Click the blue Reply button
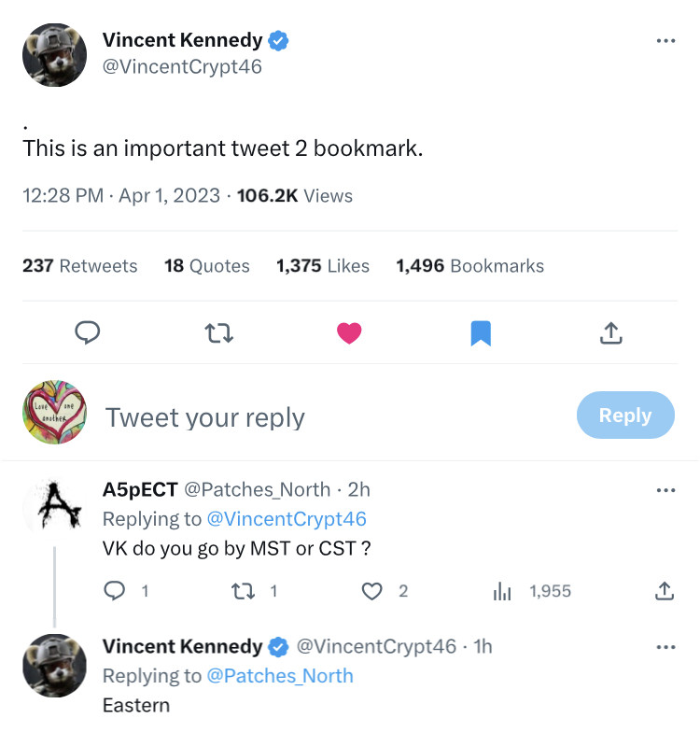 click(x=624, y=415)
